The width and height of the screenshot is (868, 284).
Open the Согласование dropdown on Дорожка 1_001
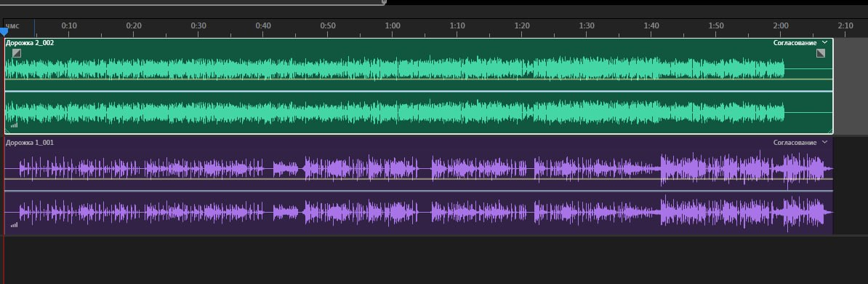click(x=800, y=143)
